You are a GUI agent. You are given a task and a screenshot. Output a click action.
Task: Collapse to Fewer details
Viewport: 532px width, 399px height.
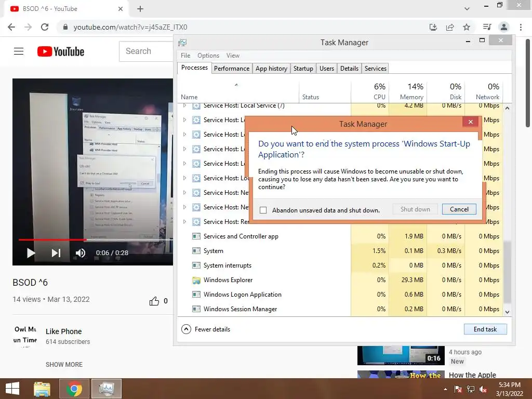point(206,329)
